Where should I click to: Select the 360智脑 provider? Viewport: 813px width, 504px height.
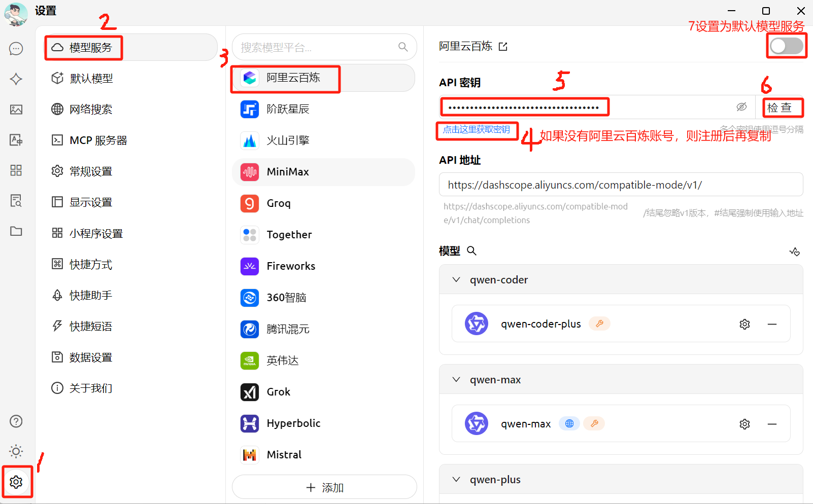click(324, 298)
